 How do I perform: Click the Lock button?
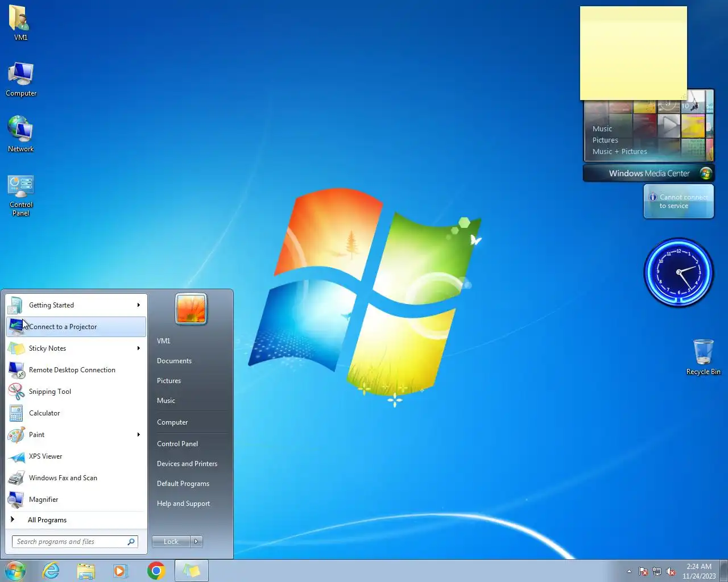[171, 542]
